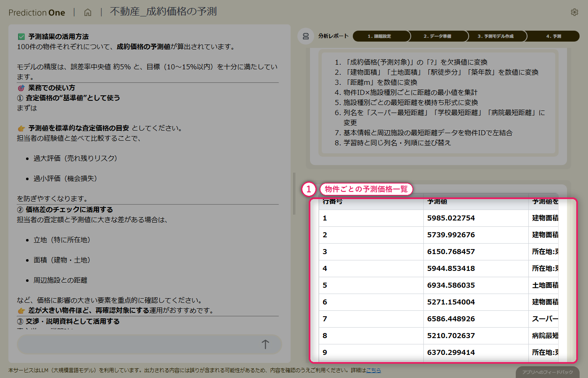Click the 周辺施設との距離 bullet
Screen dimensions: 588x378
coord(60,280)
